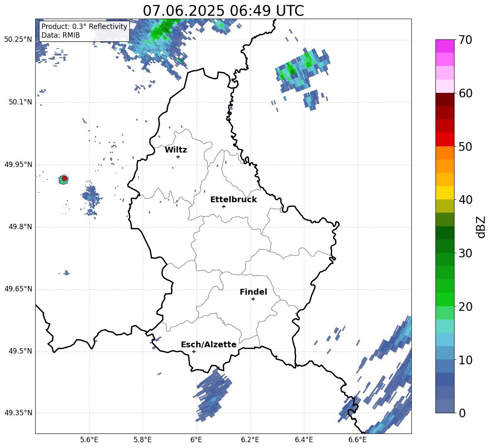This screenshot has width=491, height=448.
Task: Click the 49.35°N latitude label
Action: 18,413
